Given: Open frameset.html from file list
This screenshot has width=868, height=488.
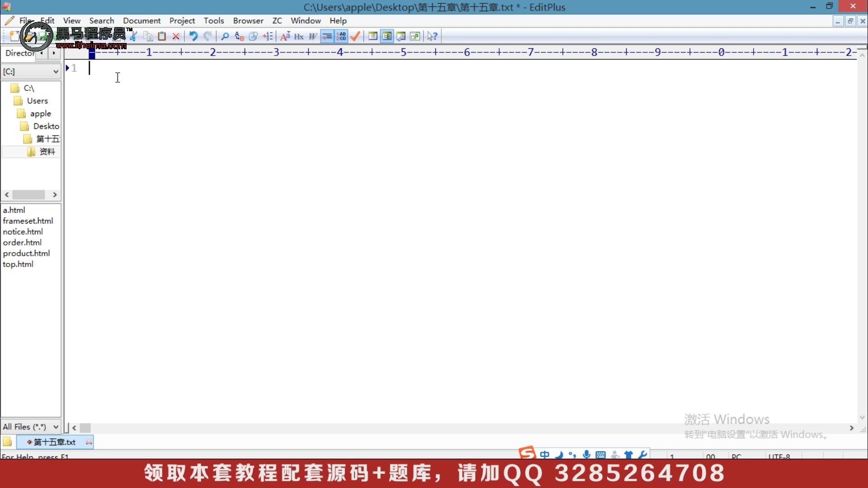Looking at the screenshot, I should click(x=28, y=221).
